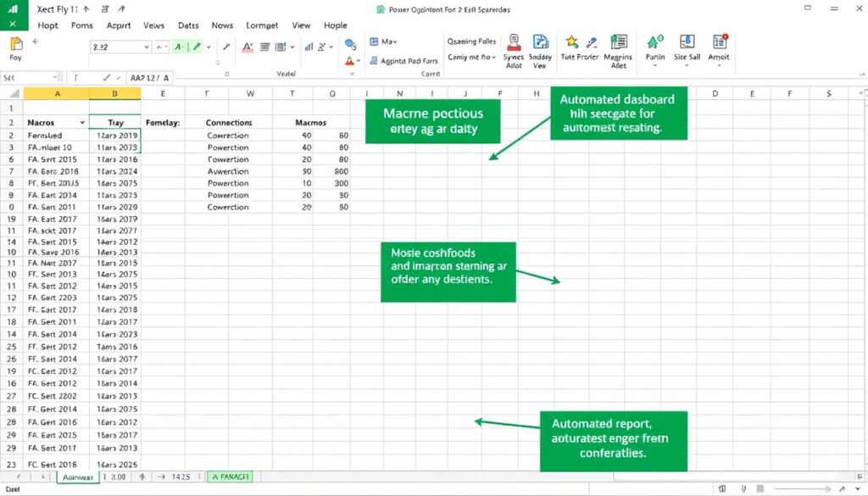Select the A FARACET sheet tab

pyautogui.click(x=229, y=476)
